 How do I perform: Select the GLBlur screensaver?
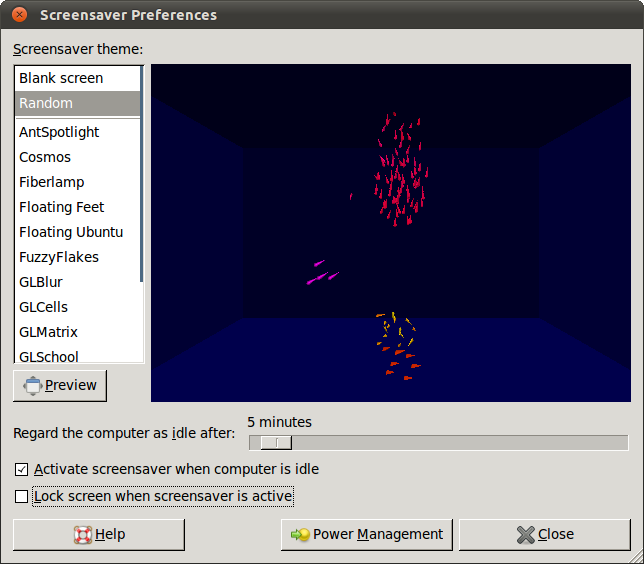click(x=41, y=282)
